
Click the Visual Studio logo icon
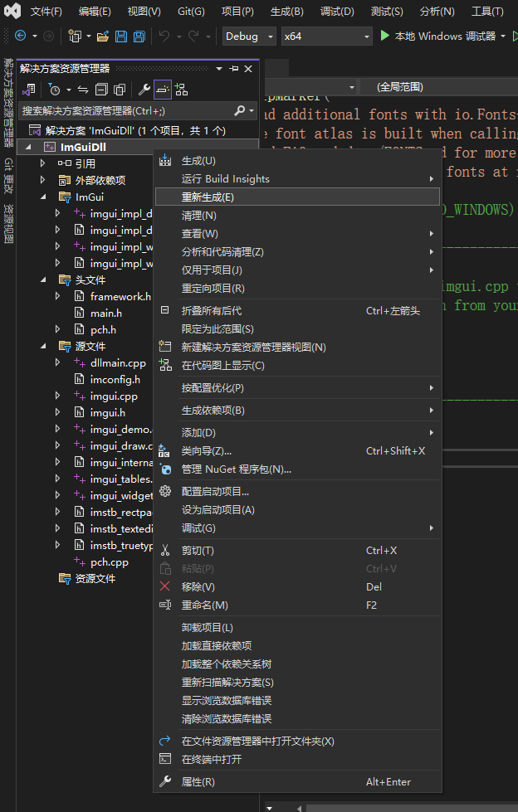tap(12, 11)
